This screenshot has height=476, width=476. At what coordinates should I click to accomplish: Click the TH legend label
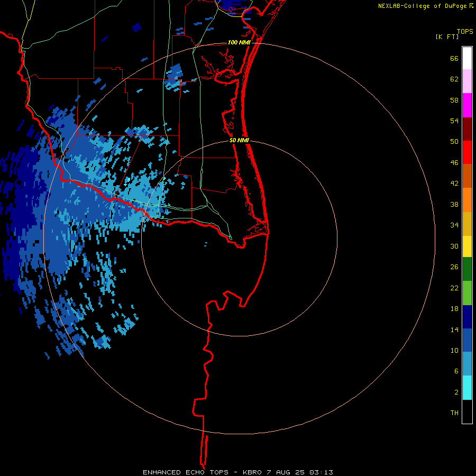pos(454,413)
